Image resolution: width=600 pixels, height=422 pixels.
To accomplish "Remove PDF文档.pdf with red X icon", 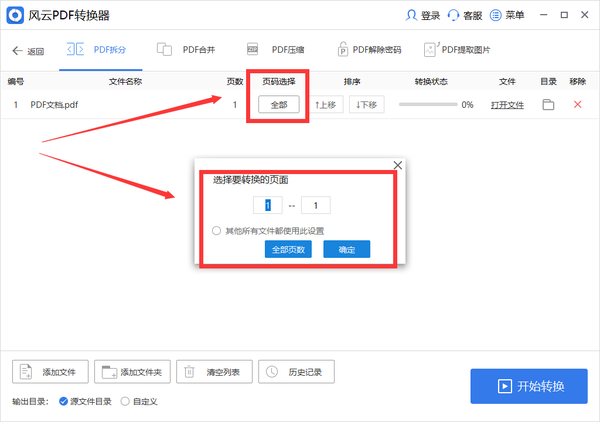I will [x=577, y=104].
